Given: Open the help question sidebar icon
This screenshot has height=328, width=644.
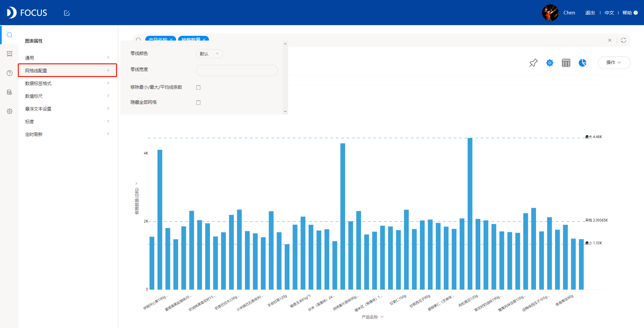Looking at the screenshot, I should 10,73.
